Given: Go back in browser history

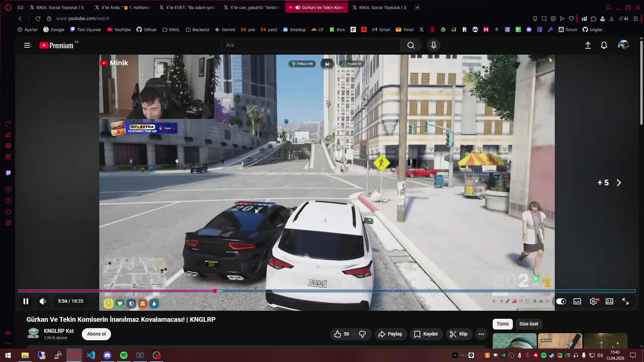Looking at the screenshot, I should pyautogui.click(x=20, y=19).
